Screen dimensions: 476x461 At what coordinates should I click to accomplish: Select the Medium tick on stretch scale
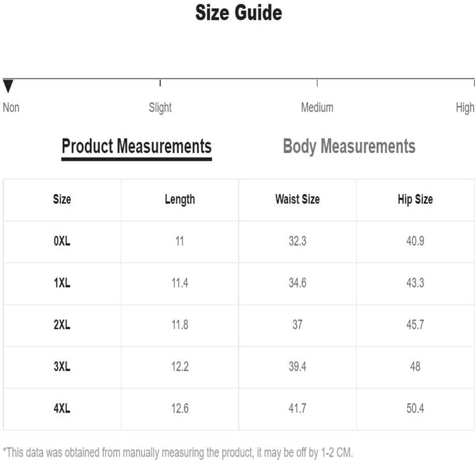317,83
